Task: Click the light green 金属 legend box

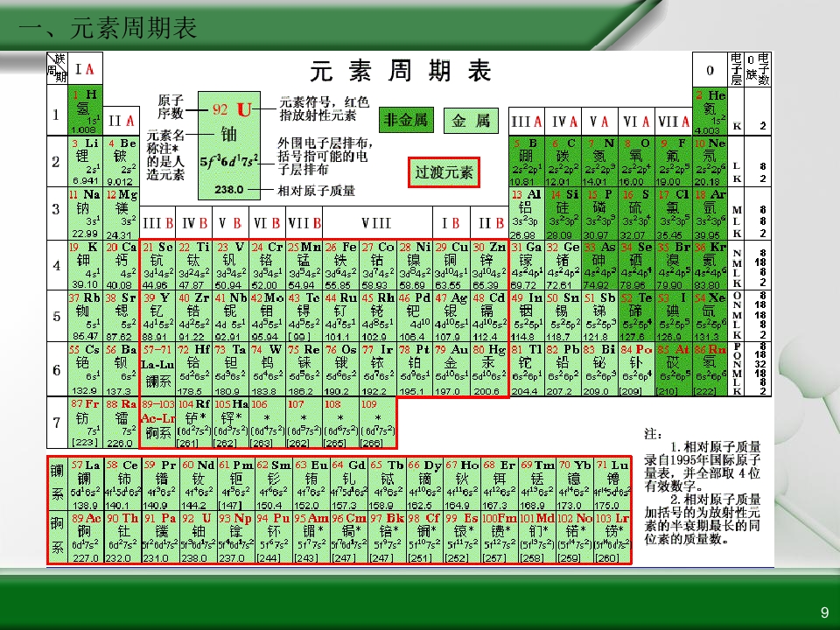Action: point(471,120)
